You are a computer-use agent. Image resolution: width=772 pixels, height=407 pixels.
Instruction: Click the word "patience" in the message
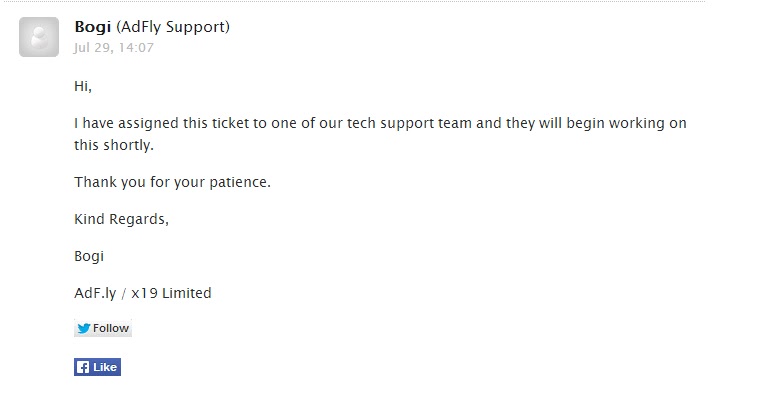pos(238,182)
